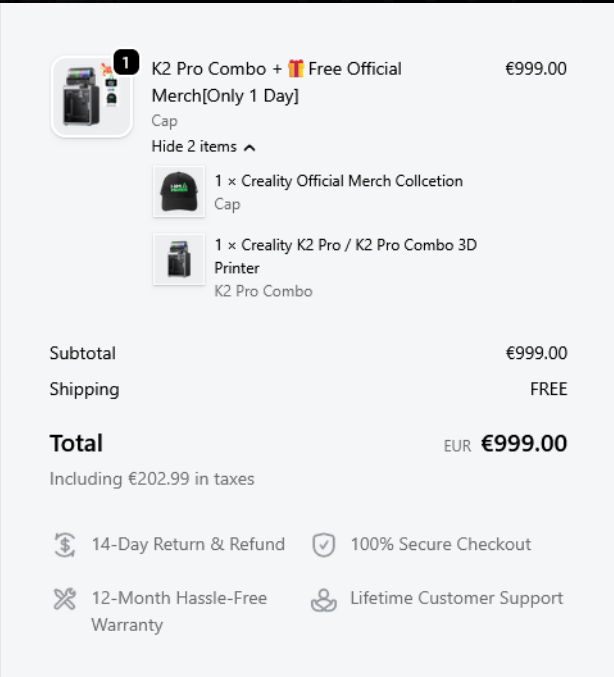This screenshot has width=614, height=677.
Task: Collapse the Hide 2 items list
Action: click(x=195, y=147)
